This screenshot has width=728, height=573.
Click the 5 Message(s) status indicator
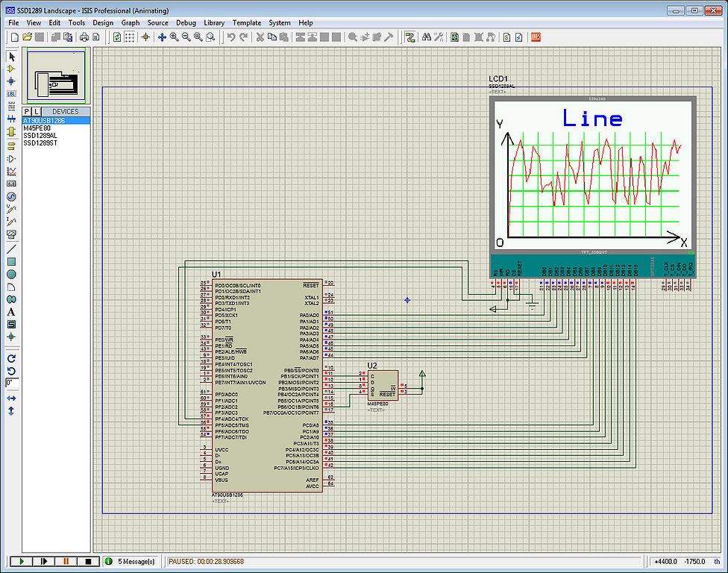pos(131,561)
